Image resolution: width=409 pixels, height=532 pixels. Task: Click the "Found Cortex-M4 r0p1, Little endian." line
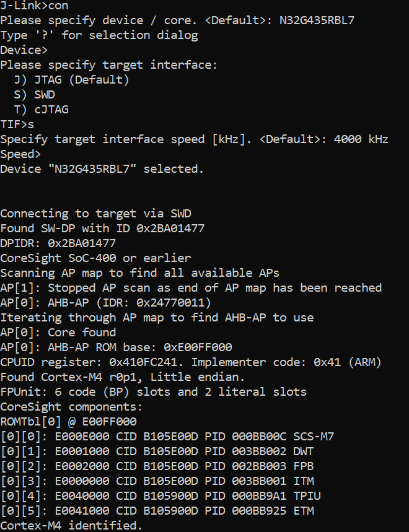[123, 377]
